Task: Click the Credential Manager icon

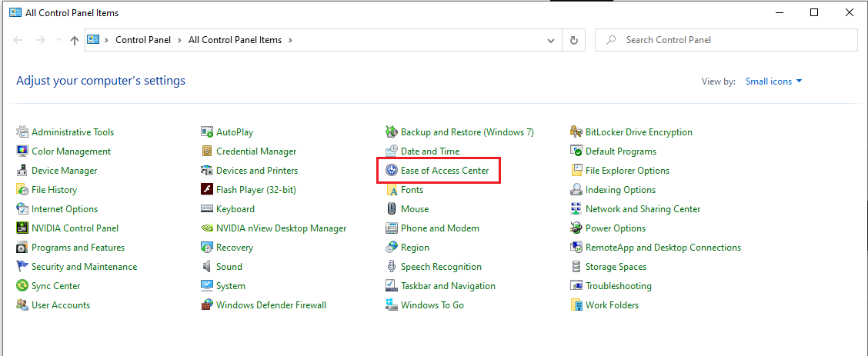Action: click(x=207, y=151)
